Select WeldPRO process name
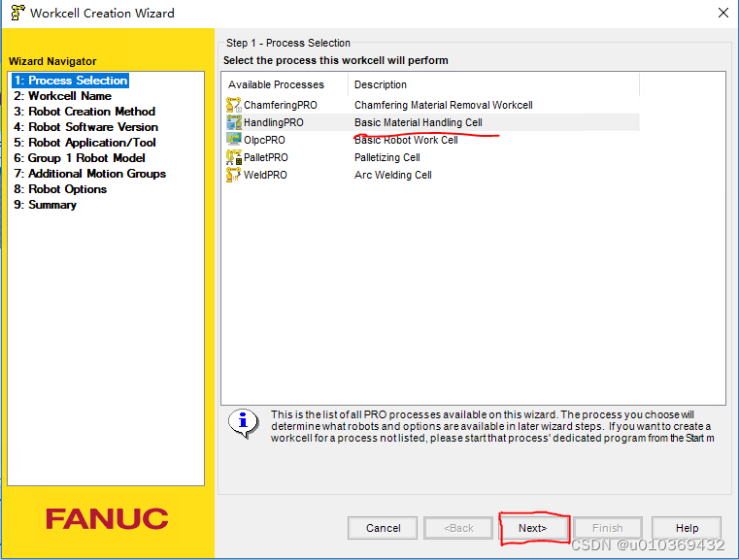The width and height of the screenshot is (739, 560). click(265, 175)
